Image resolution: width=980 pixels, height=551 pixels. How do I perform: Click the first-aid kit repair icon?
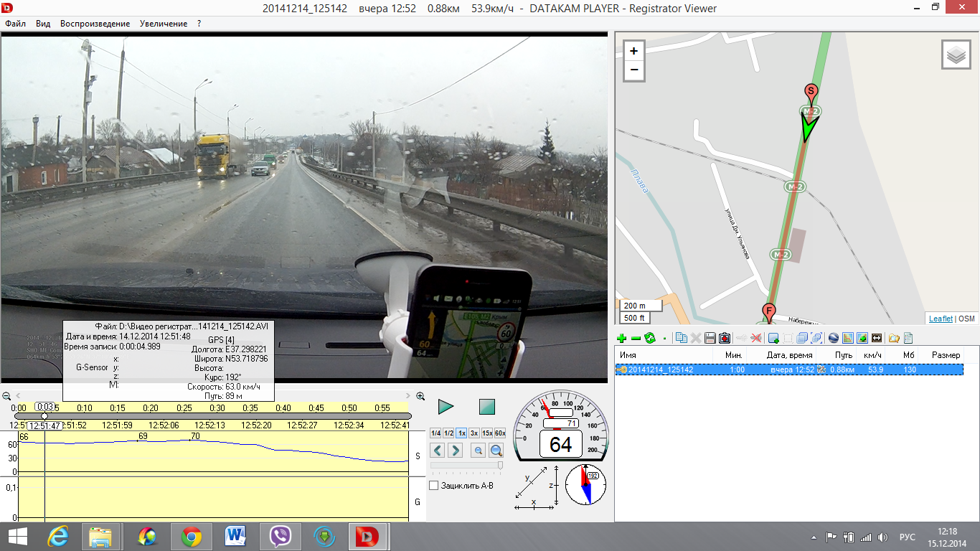pos(725,338)
